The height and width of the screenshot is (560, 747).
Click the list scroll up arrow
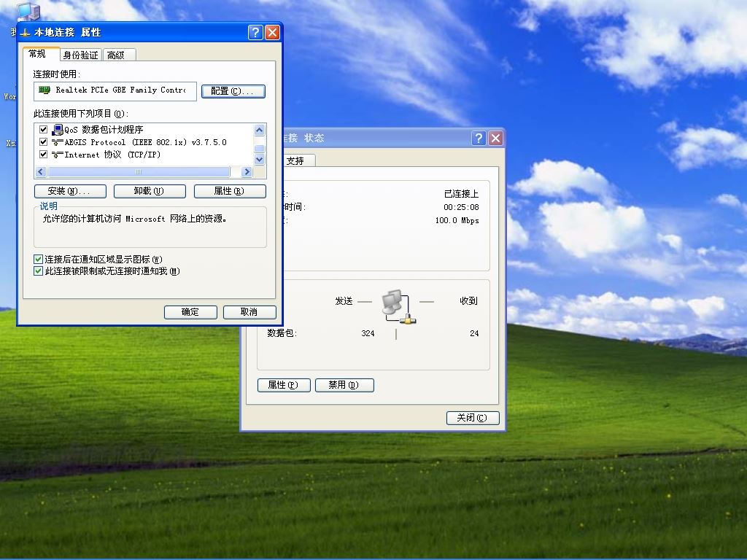click(x=260, y=130)
